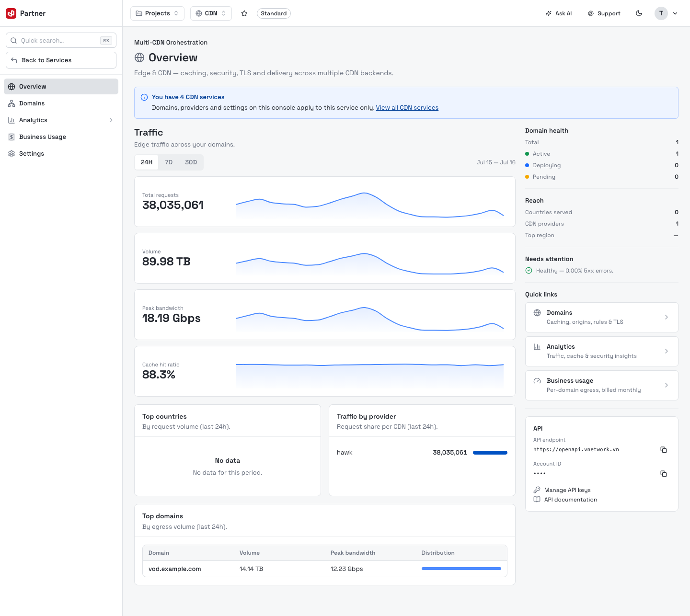Open Domains quick link card
690x616 pixels.
click(602, 317)
